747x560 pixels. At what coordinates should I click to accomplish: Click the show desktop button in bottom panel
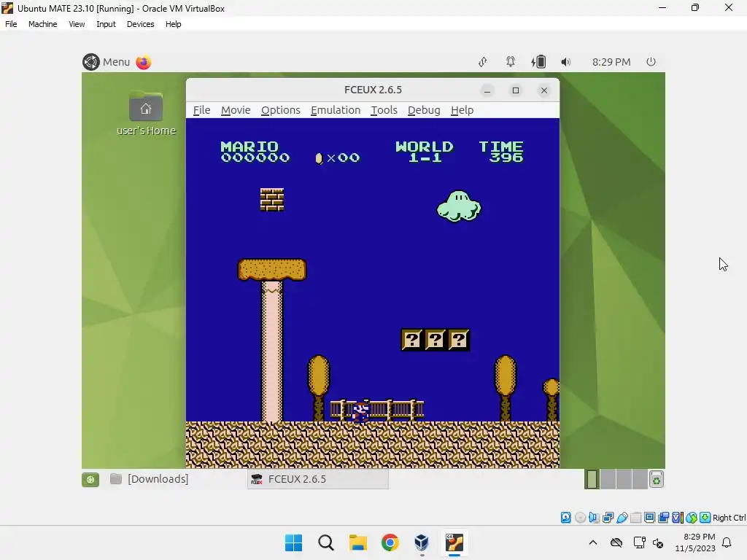[x=90, y=479]
